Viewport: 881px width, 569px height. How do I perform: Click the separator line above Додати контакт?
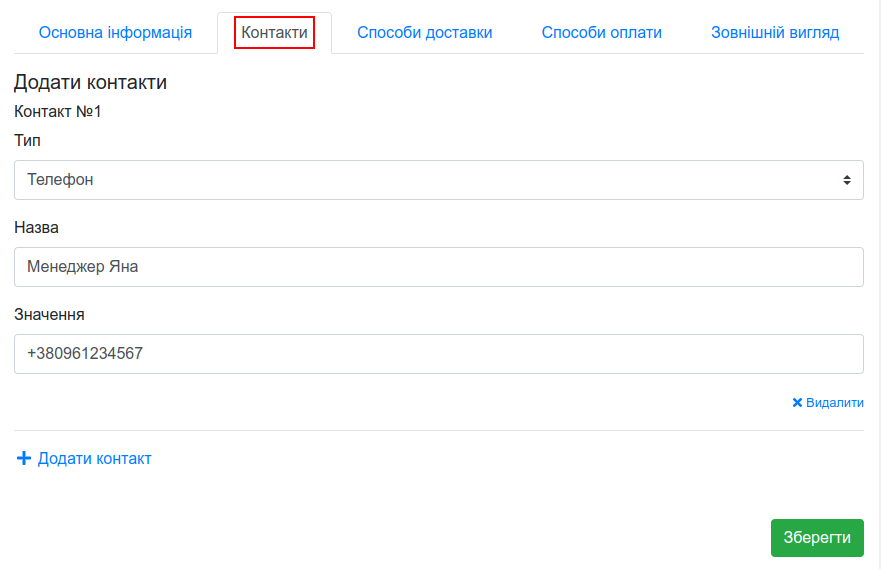pos(438,431)
